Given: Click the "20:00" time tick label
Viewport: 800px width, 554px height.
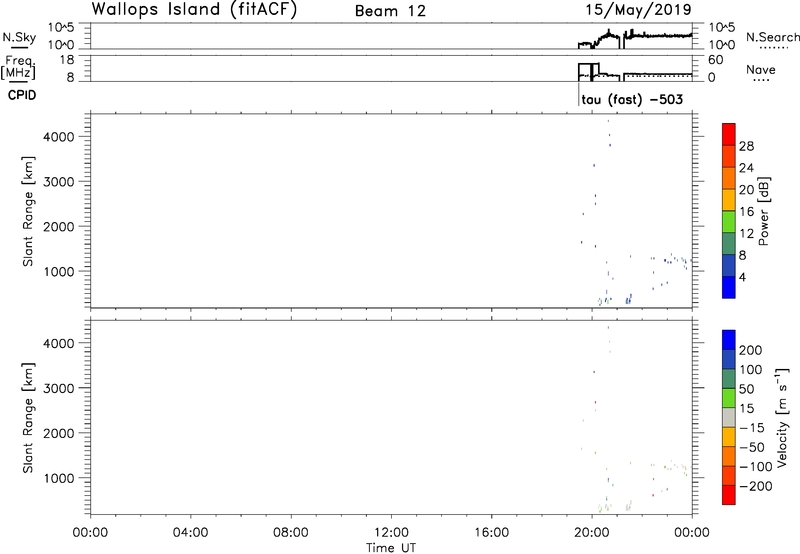Looking at the screenshot, I should [591, 533].
